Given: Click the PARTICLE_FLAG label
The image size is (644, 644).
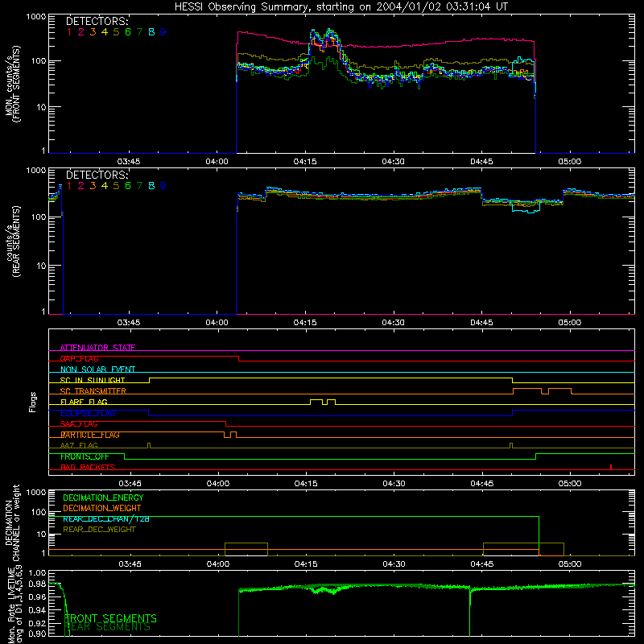Looking at the screenshot, I should tap(90, 435).
